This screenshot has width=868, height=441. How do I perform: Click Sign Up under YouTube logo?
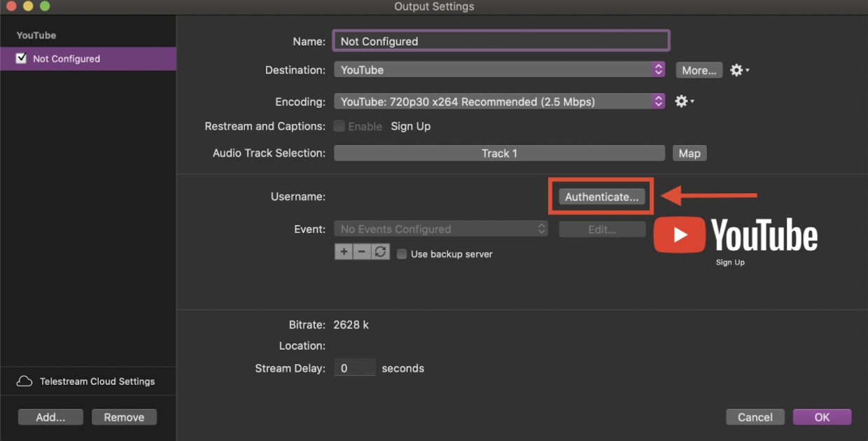tap(730, 262)
